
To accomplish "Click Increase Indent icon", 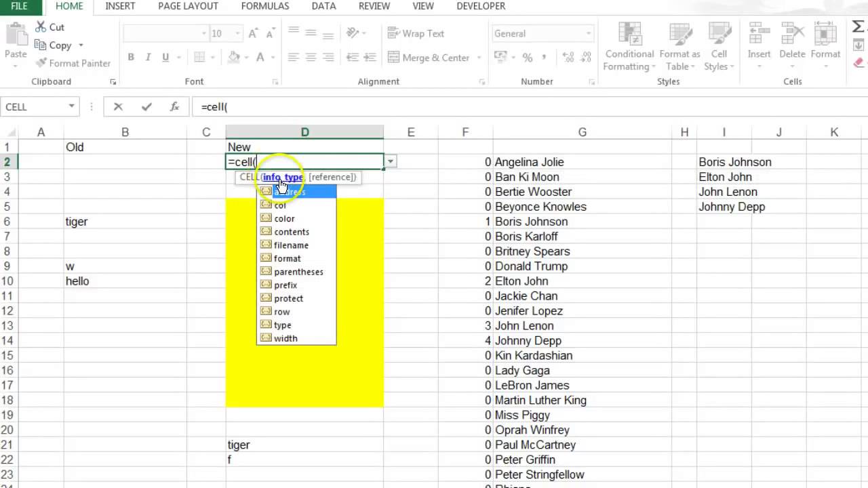I will 368,58.
